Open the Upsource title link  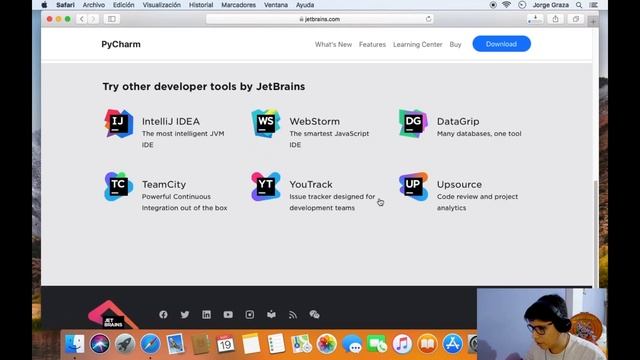459,184
